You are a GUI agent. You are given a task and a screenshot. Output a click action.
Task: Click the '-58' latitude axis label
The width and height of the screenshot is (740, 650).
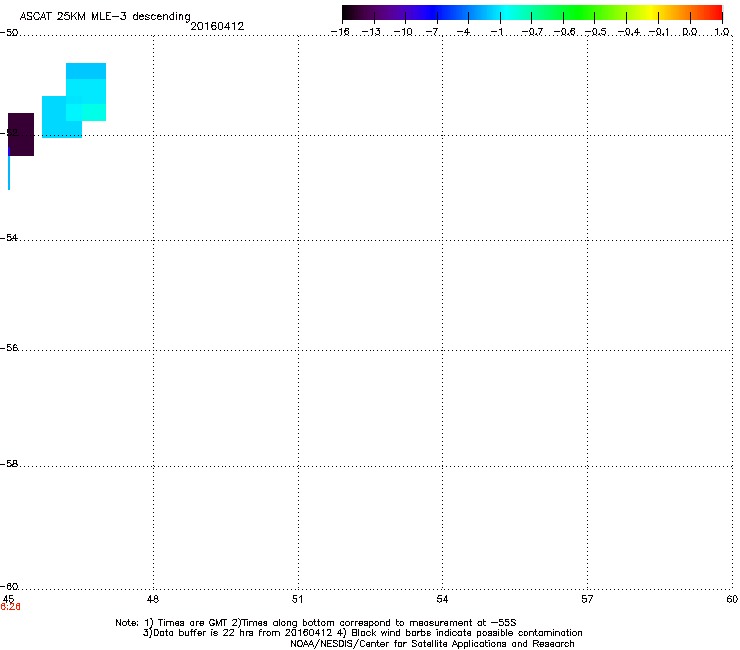click(9, 464)
